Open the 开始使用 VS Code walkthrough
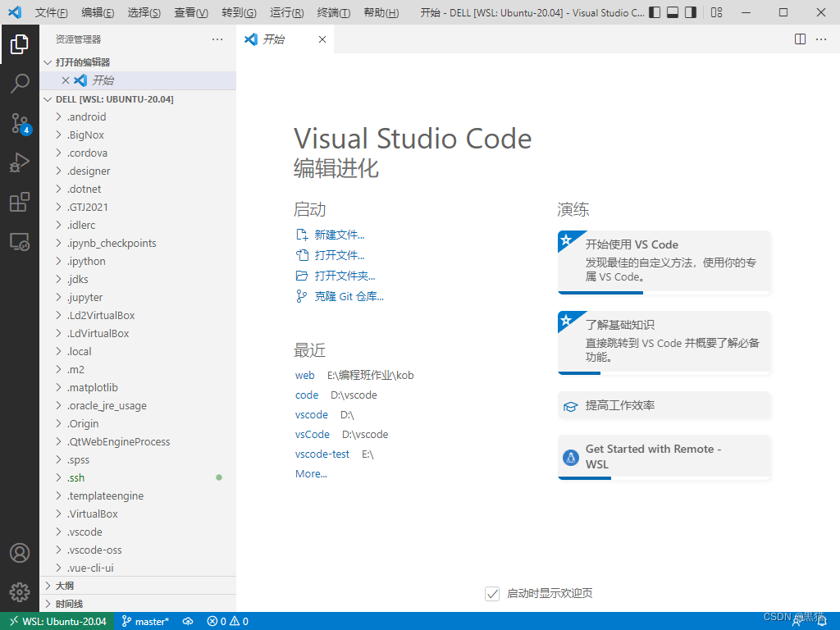Screen dimensions: 840x630 point(664,262)
